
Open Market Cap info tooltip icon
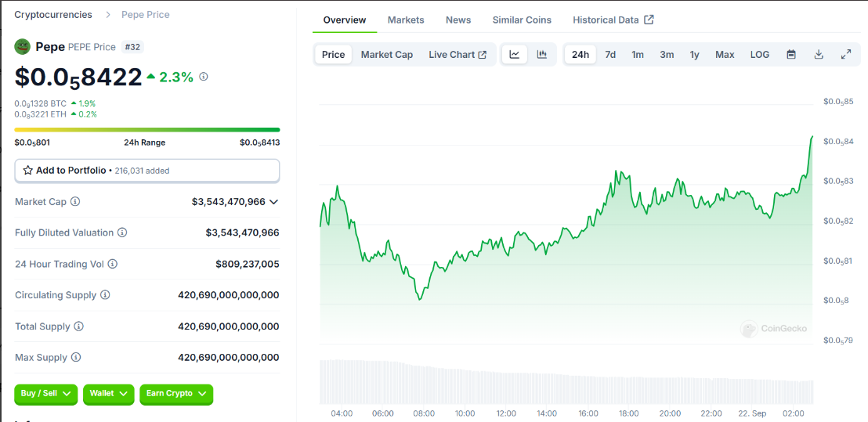pyautogui.click(x=76, y=202)
